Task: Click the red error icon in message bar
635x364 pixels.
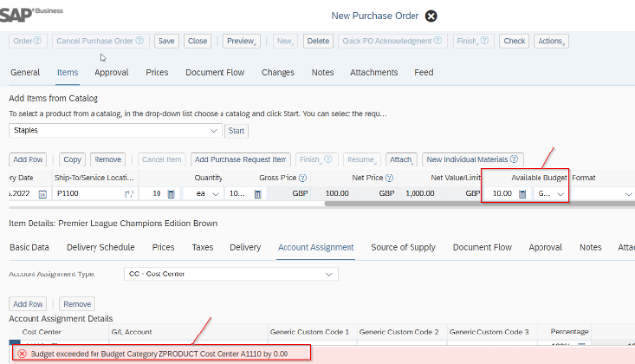Action: tap(22, 354)
